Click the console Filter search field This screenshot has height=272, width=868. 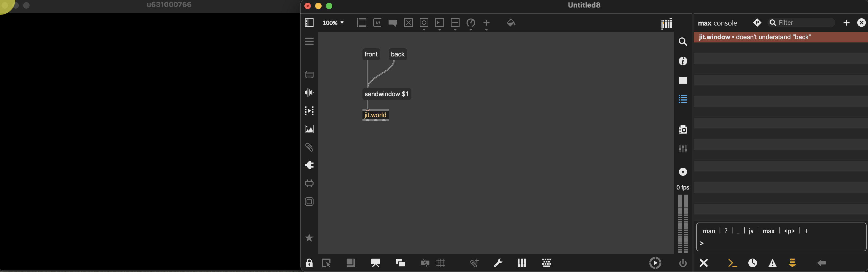[802, 23]
